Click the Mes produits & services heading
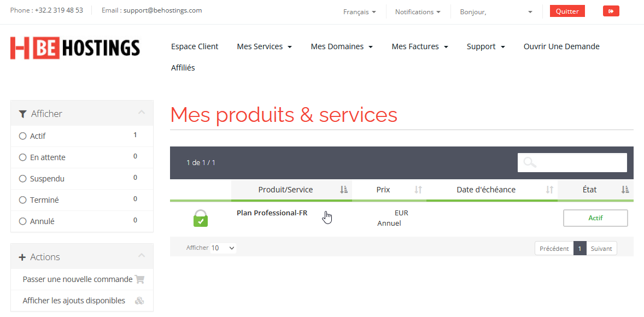The image size is (644, 317). coord(284,115)
